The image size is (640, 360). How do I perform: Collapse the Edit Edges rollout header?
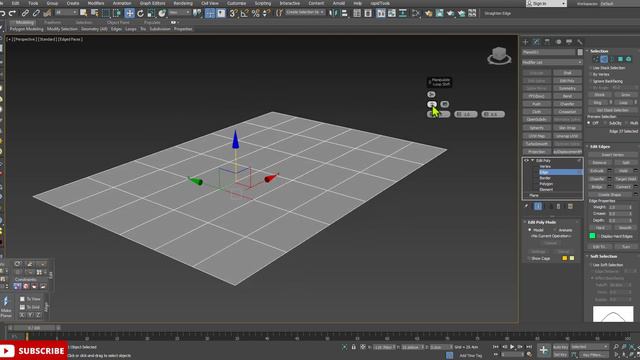(x=600, y=147)
